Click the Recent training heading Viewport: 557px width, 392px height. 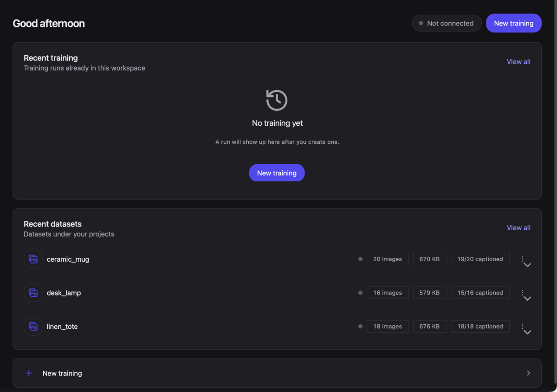pos(51,58)
